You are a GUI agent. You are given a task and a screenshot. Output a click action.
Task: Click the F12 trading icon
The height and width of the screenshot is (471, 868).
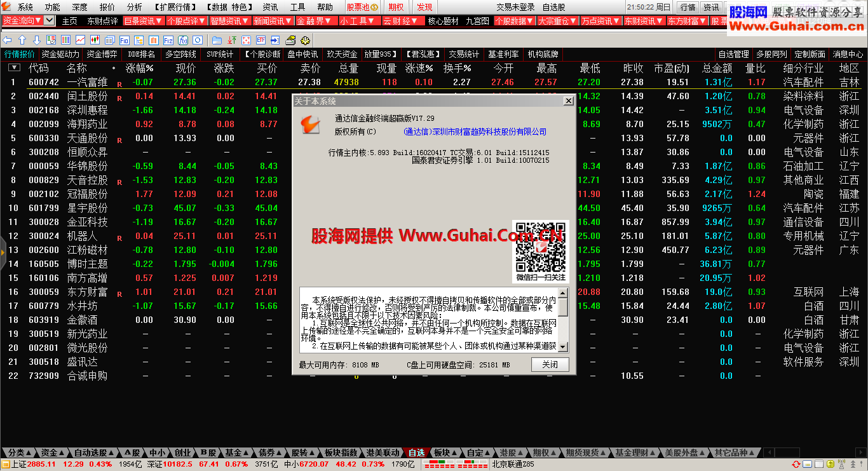(168, 39)
